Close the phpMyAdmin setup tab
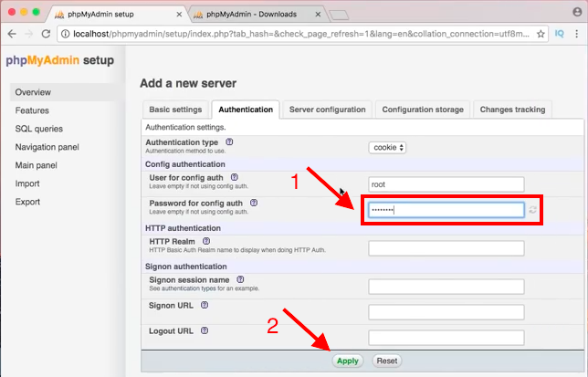Image resolution: width=588 pixels, height=377 pixels. point(179,15)
